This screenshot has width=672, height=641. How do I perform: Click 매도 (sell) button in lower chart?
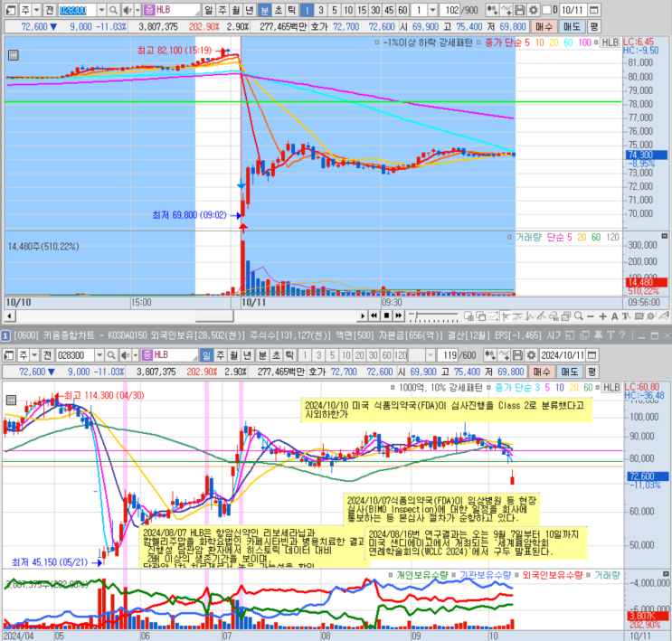[569, 372]
